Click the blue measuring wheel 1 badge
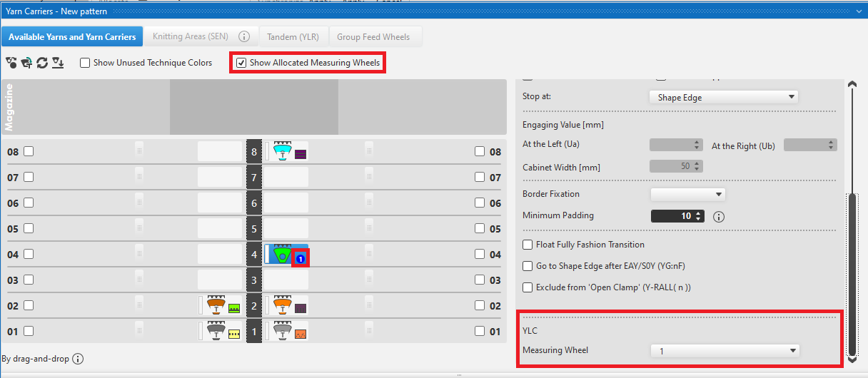868x378 pixels. point(301,259)
